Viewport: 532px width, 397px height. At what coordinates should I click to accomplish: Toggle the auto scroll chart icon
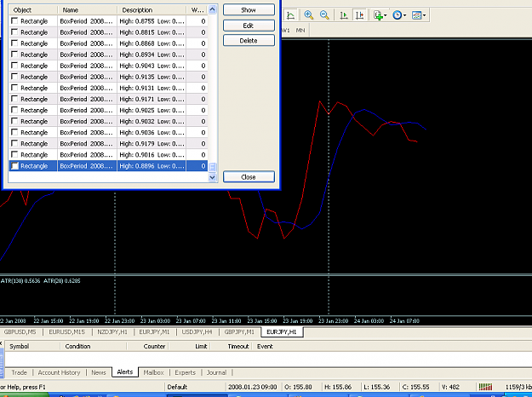[344, 15]
